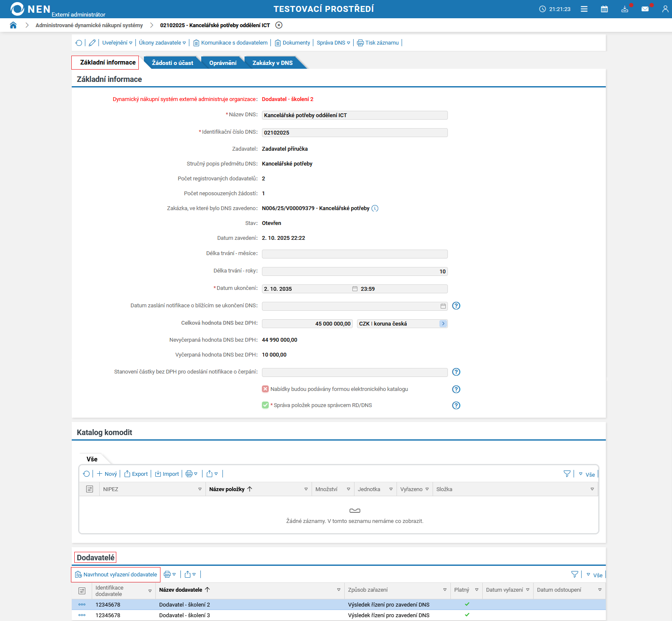Expand the Úkony zadavatele dropdown
This screenshot has height=621, width=672.
(x=162, y=43)
